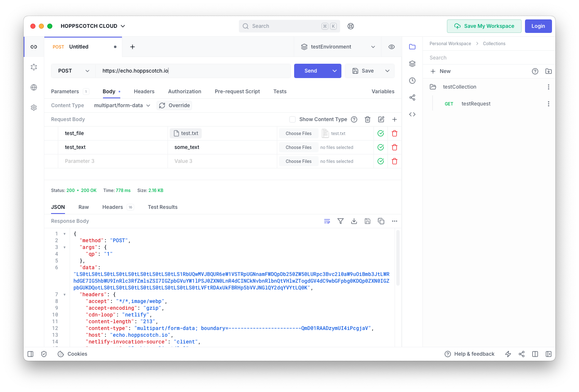Copy the response body to clipboard

coord(381,221)
